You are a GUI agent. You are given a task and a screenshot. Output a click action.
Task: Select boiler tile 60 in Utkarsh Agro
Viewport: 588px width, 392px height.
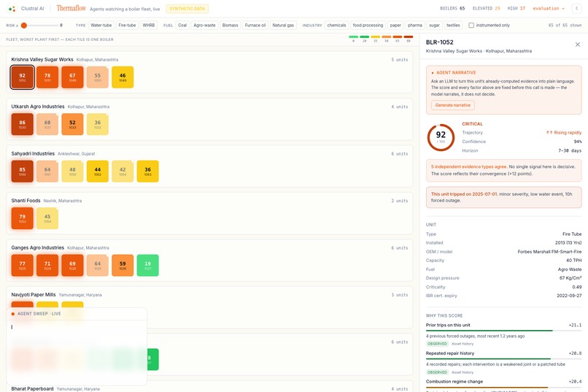(x=47, y=124)
